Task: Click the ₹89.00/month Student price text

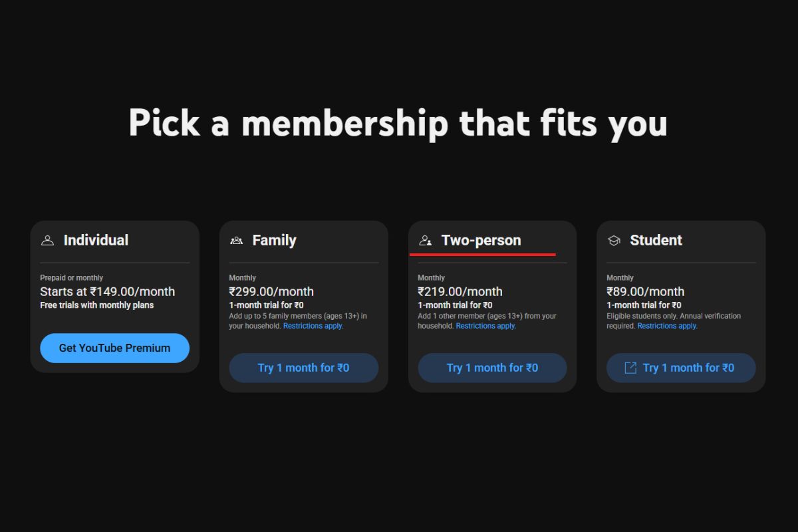Action: [645, 291]
